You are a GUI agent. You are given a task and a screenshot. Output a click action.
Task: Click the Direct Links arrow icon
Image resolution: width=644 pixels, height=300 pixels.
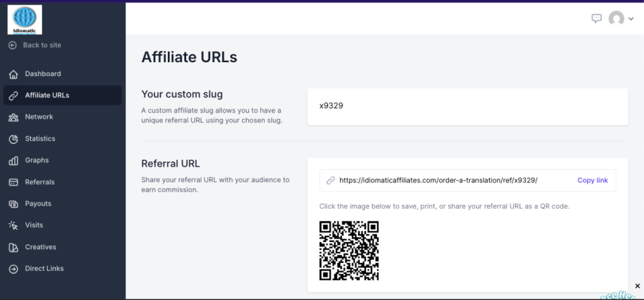click(x=13, y=269)
